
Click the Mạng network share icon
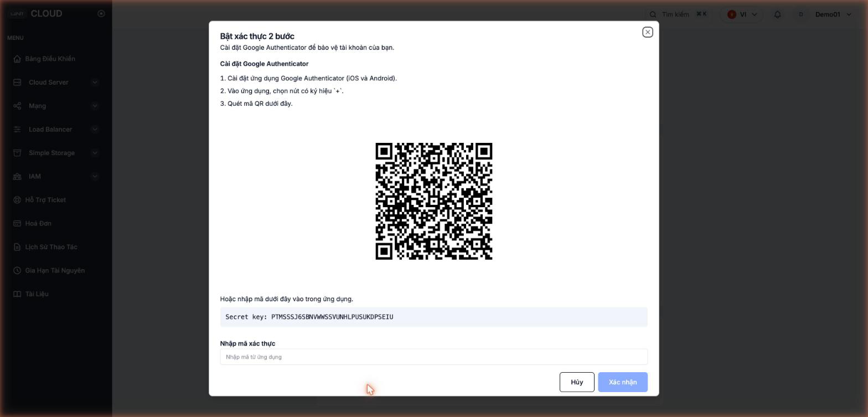[17, 106]
